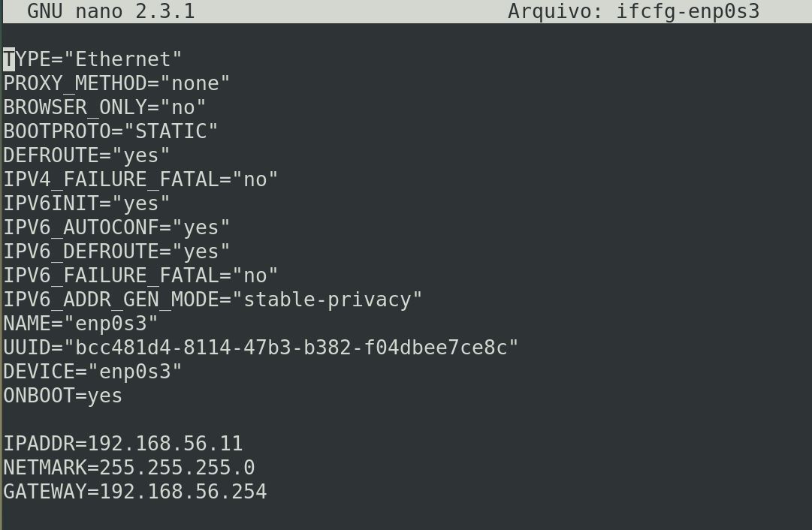812x530 pixels.
Task: Click the Arquivo: ifcfg-enp0s3 filename header
Action: coord(633,11)
